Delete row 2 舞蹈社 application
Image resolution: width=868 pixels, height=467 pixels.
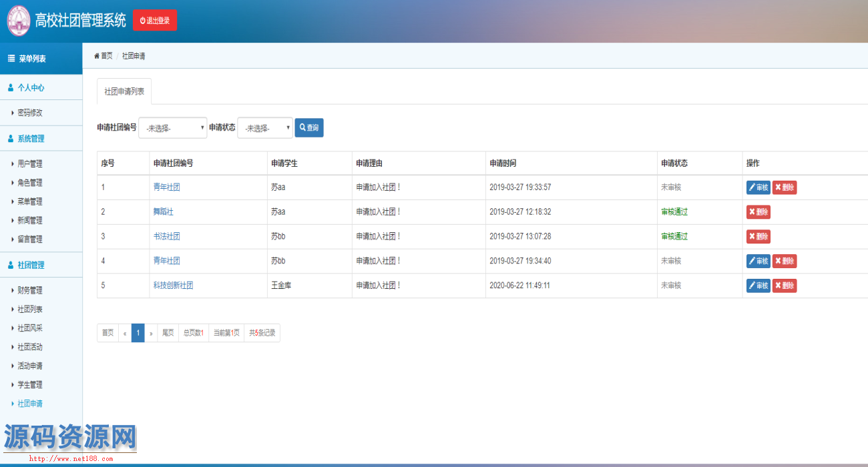pos(758,212)
